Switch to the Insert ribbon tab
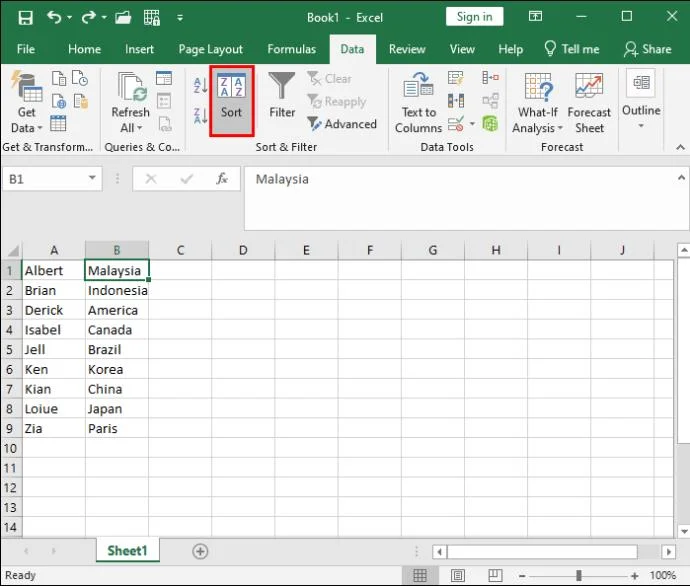 pyautogui.click(x=139, y=49)
